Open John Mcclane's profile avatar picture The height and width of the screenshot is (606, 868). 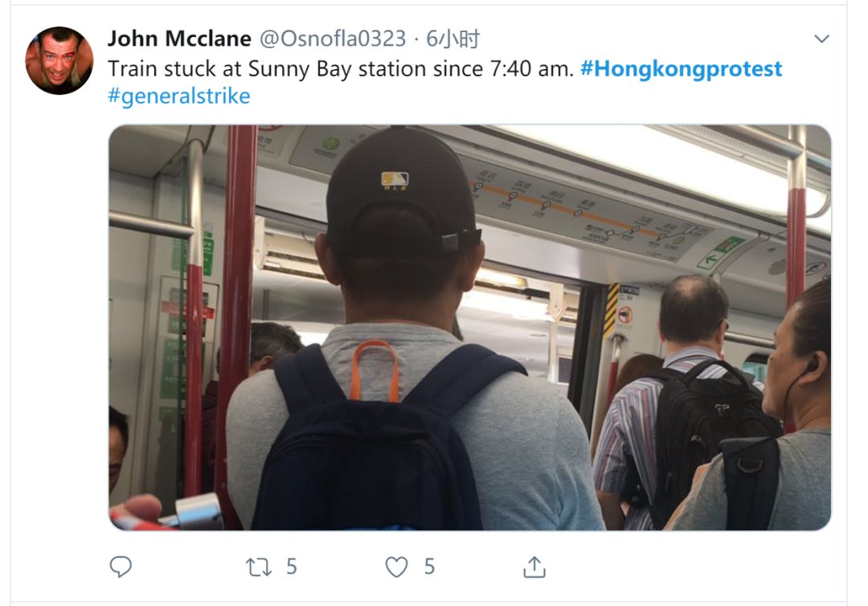click(59, 60)
